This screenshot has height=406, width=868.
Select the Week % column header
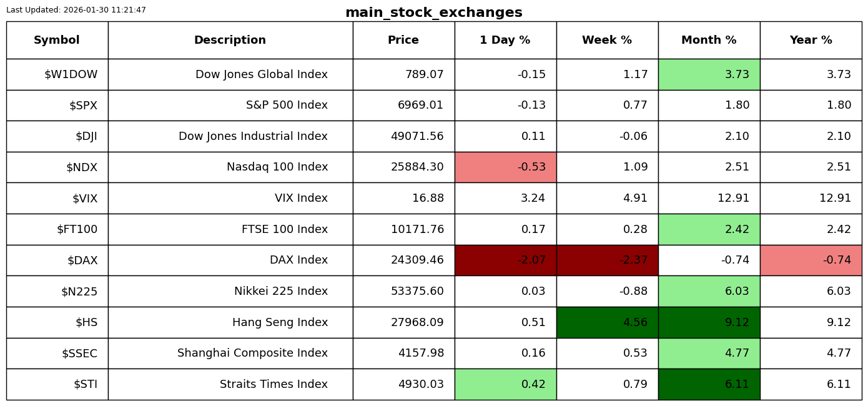[607, 41]
